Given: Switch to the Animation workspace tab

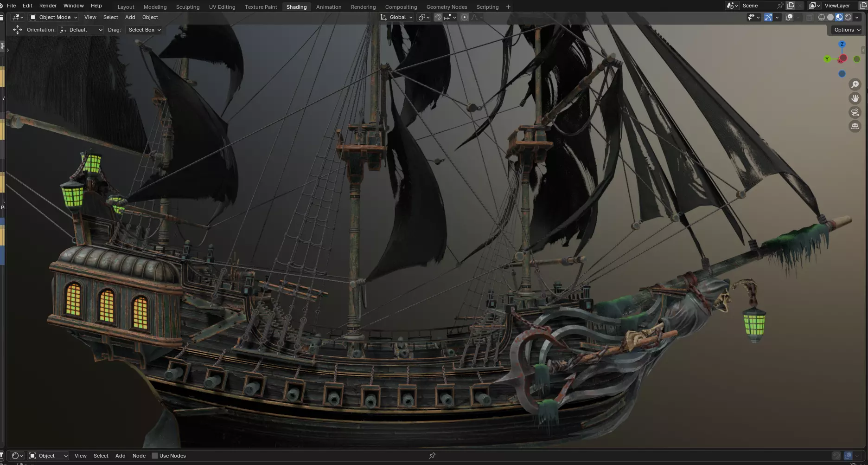Looking at the screenshot, I should pos(329,7).
